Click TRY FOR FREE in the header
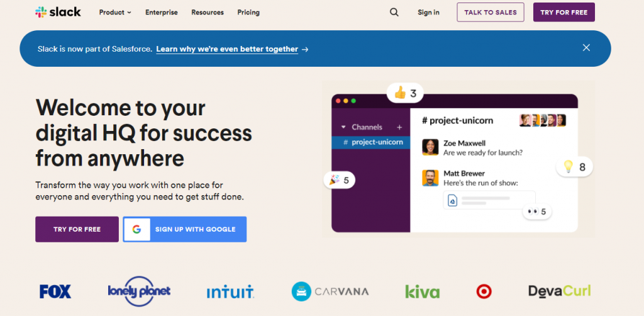644x316 pixels. click(x=564, y=13)
